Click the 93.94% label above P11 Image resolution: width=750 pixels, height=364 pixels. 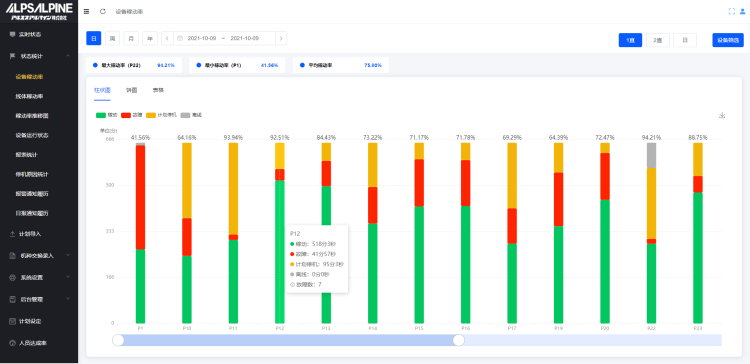pyautogui.click(x=233, y=138)
